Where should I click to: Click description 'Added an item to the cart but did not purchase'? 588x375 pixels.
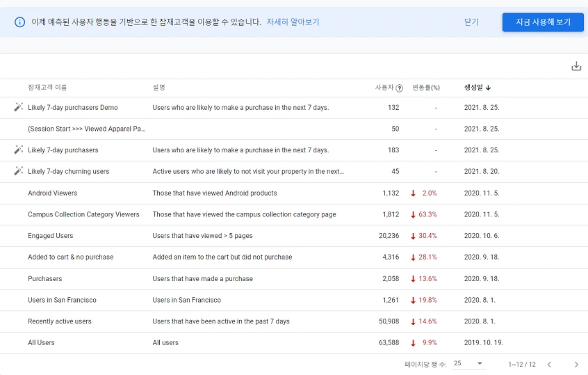(x=222, y=257)
